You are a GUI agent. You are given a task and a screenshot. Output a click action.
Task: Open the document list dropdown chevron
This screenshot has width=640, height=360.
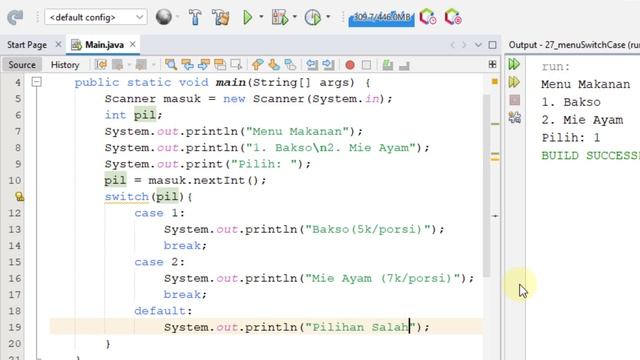478,44
